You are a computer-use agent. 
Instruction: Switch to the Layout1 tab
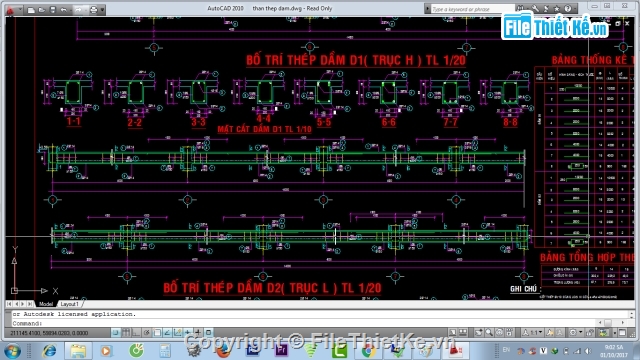point(69,304)
